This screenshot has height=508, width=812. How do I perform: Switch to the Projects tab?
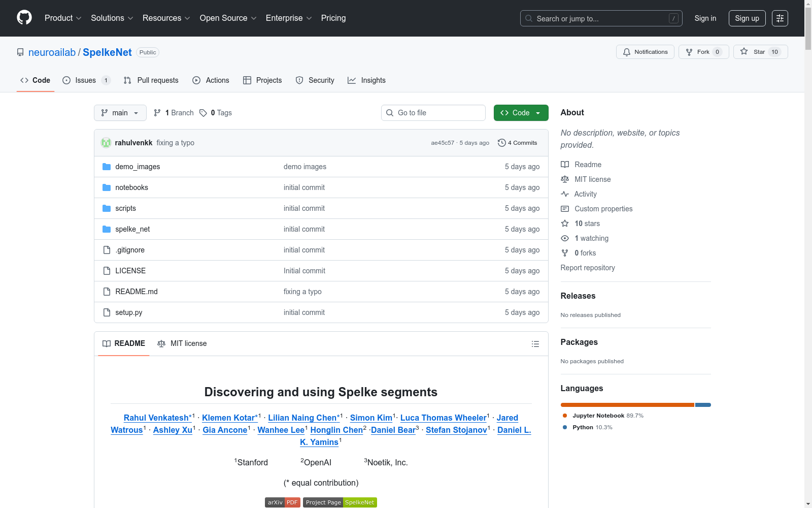coord(262,80)
